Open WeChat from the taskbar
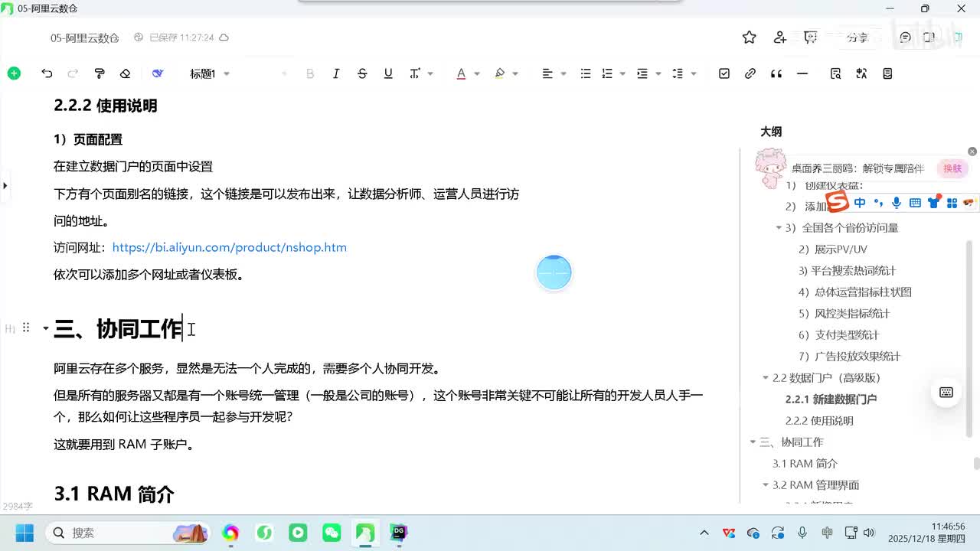This screenshot has height=551, width=980. click(332, 533)
